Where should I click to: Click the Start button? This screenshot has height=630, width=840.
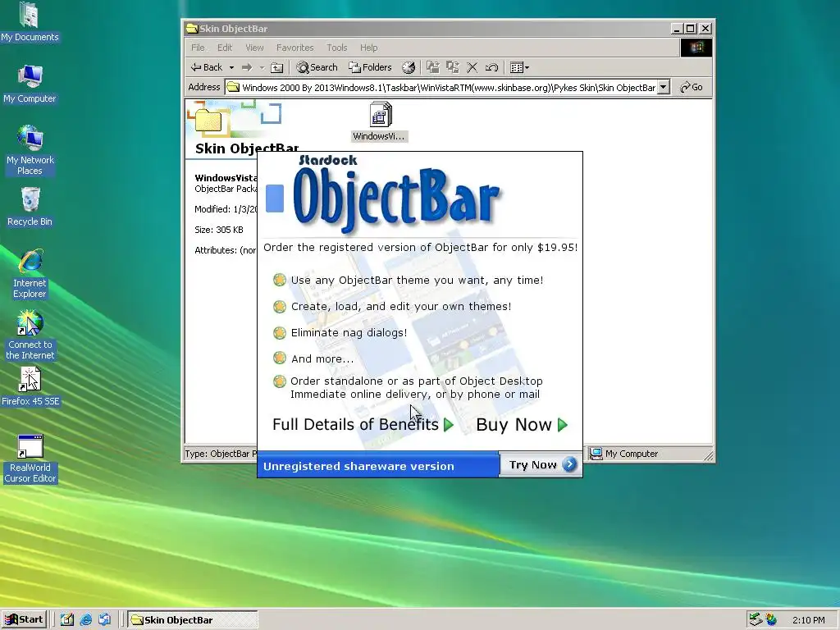(x=24, y=620)
